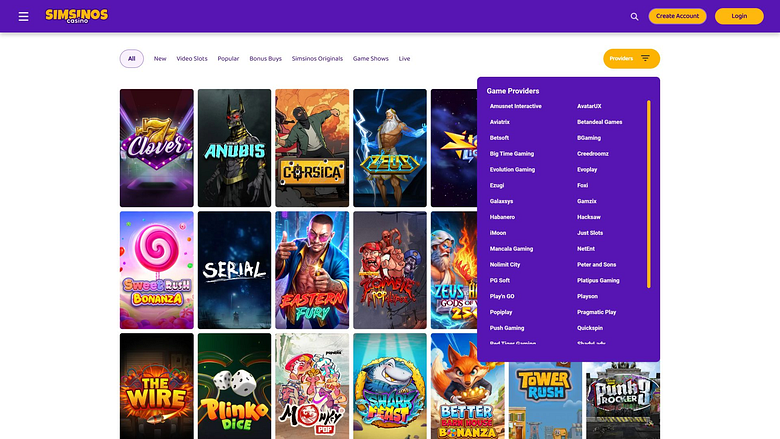Choose the BGaming provider
780x439 pixels.
589,138
